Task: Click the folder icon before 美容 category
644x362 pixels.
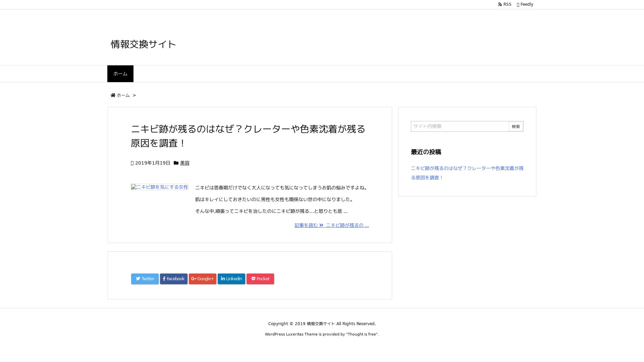Action: point(176,163)
